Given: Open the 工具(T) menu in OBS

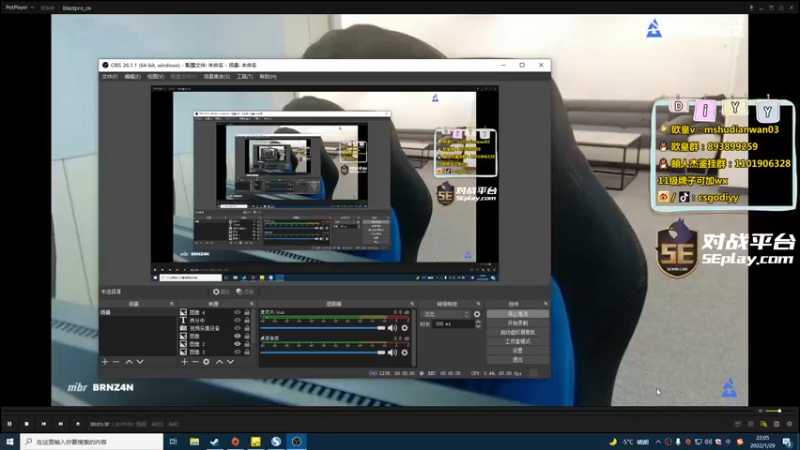Looking at the screenshot, I should click(244, 77).
